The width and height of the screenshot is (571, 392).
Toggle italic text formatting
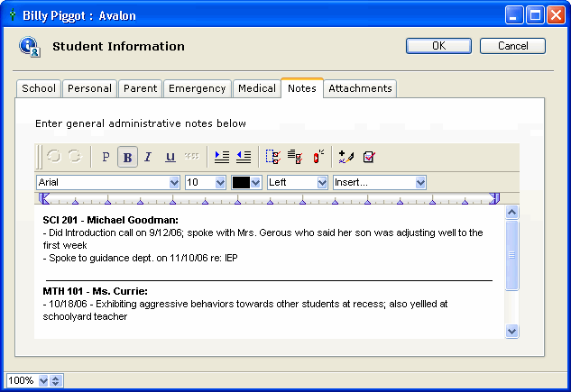[148, 157]
